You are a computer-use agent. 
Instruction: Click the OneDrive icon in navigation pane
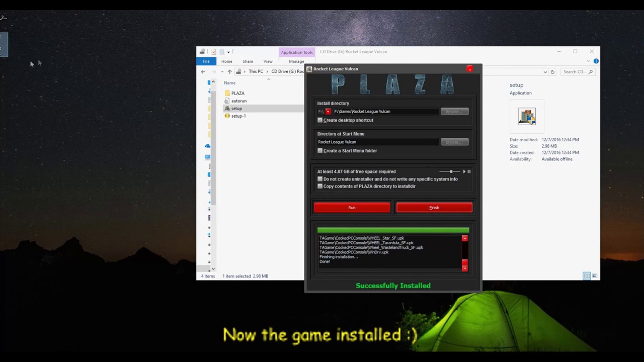tap(207, 146)
